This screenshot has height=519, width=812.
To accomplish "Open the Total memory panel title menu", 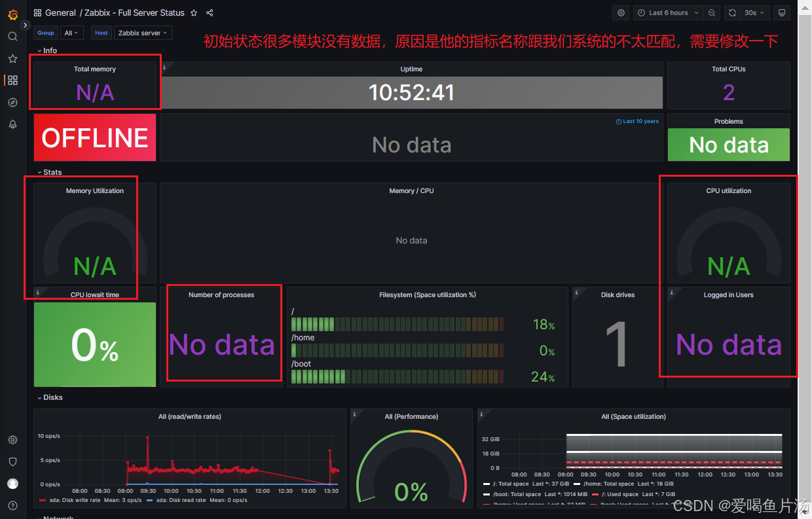I will (x=95, y=69).
